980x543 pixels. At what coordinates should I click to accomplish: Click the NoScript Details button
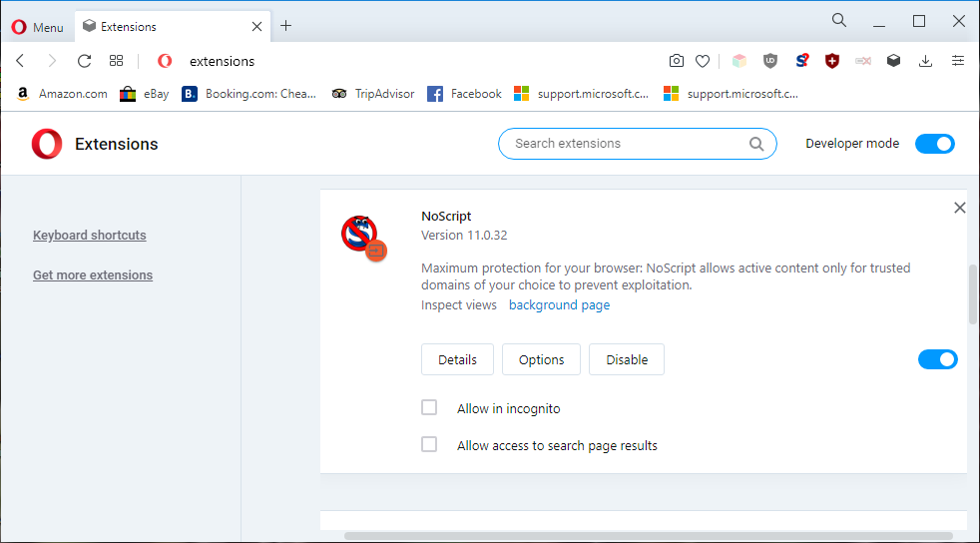(x=457, y=359)
